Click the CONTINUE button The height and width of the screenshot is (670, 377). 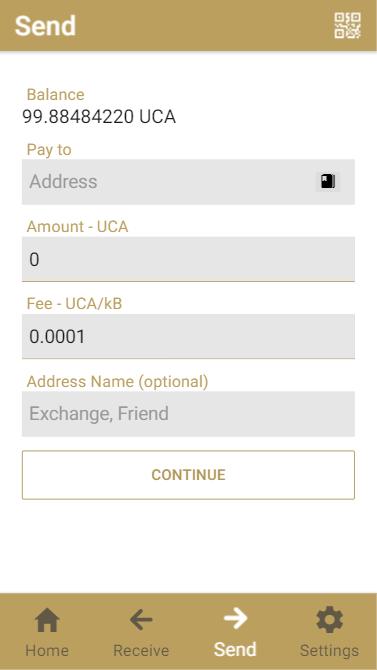pos(188,475)
